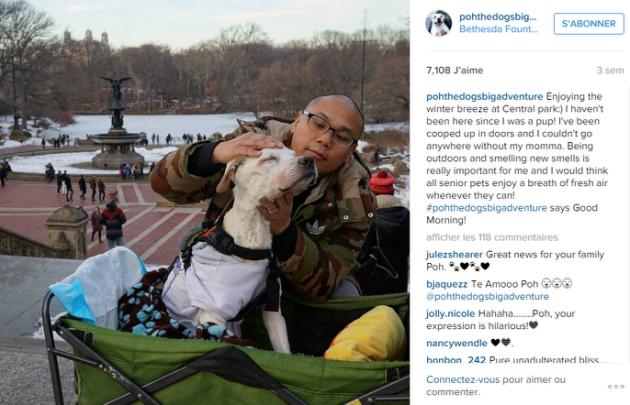Open the Bethesda Fount... location link
Viewport: 630px width, 405px height.
pyautogui.click(x=498, y=29)
